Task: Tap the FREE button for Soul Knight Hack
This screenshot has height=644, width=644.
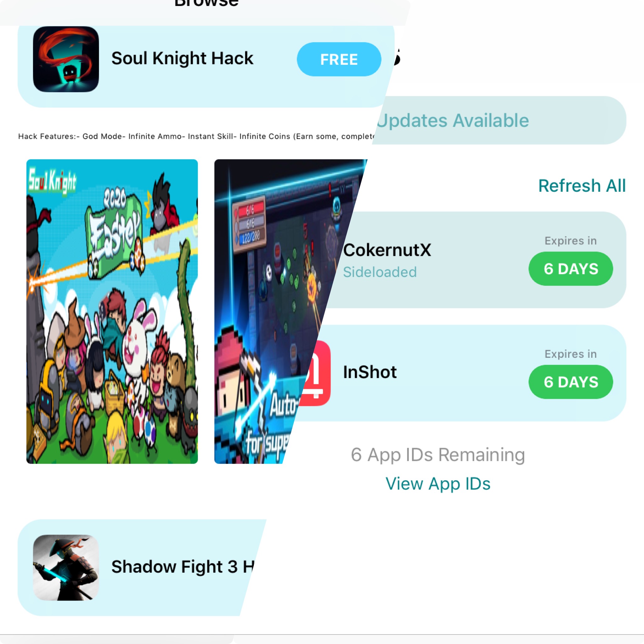Action: click(x=339, y=59)
